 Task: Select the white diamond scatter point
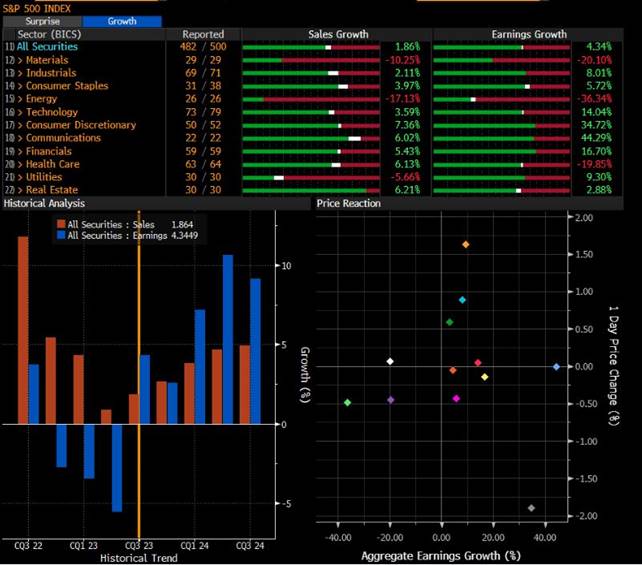coord(390,361)
